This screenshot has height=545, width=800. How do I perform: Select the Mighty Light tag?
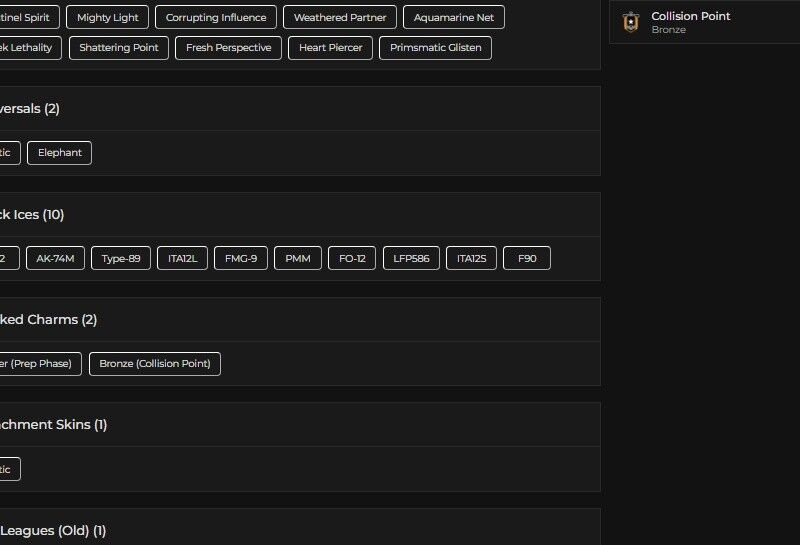(108, 17)
